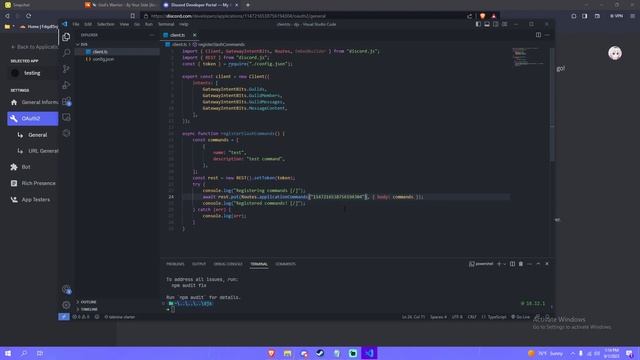Toggle primary side bar layout icon
Image resolution: width=640 pixels, height=360 pixels.
[x=478, y=24]
